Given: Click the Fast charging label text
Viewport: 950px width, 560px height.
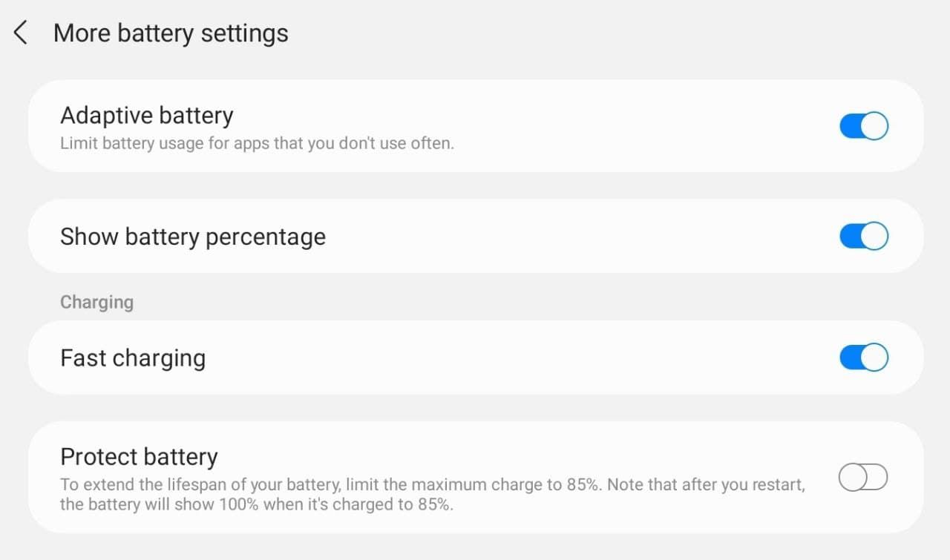Looking at the screenshot, I should click(x=132, y=357).
